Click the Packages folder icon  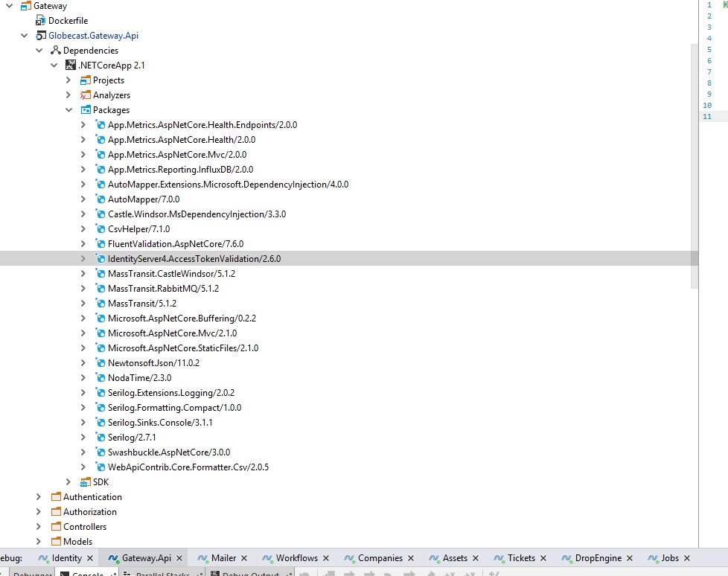click(86, 110)
